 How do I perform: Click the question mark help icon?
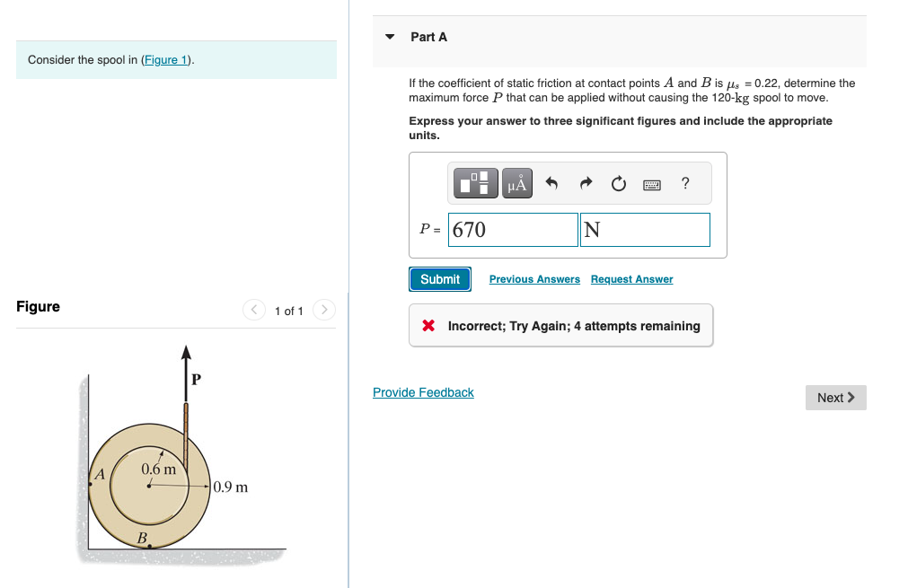(x=684, y=183)
